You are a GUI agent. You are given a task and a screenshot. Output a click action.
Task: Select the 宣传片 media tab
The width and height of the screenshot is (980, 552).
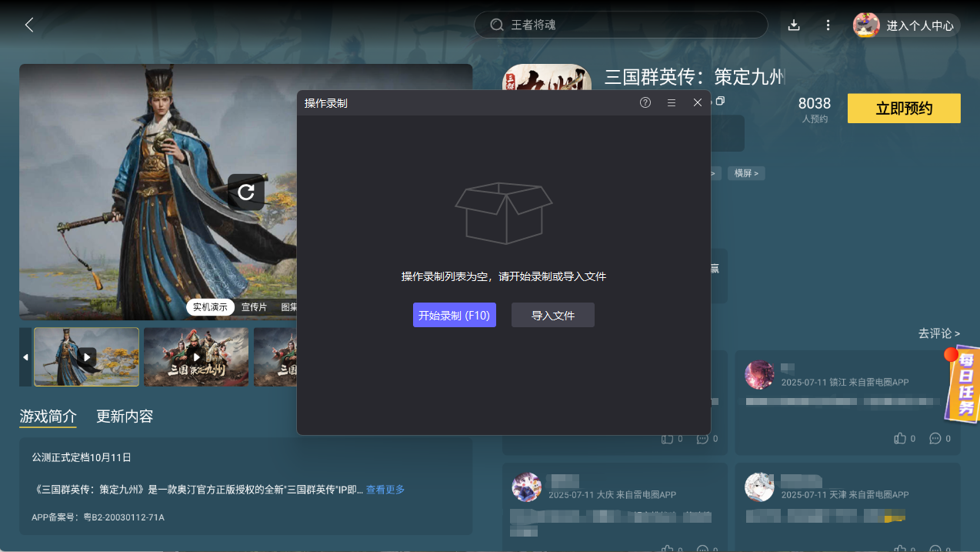254,307
